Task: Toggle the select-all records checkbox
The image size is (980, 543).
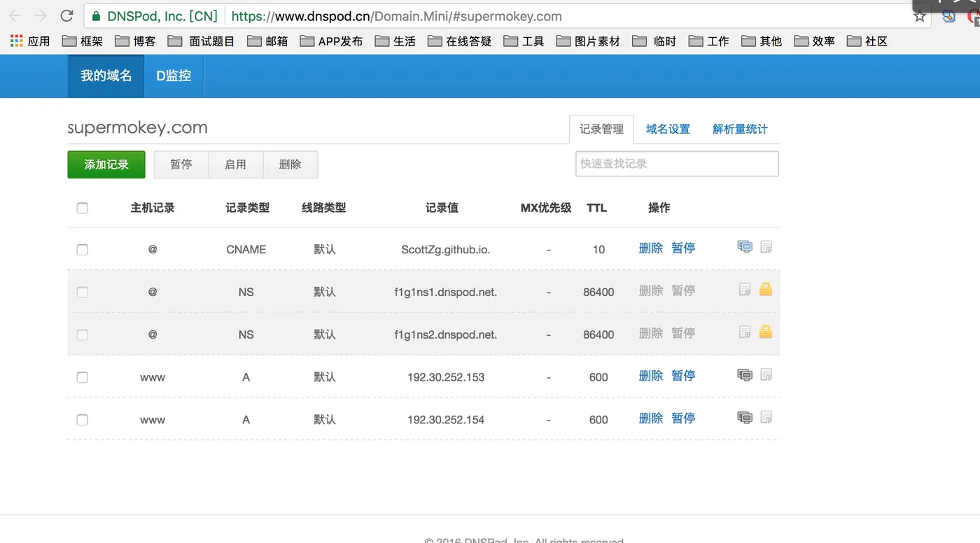Action: coord(82,208)
